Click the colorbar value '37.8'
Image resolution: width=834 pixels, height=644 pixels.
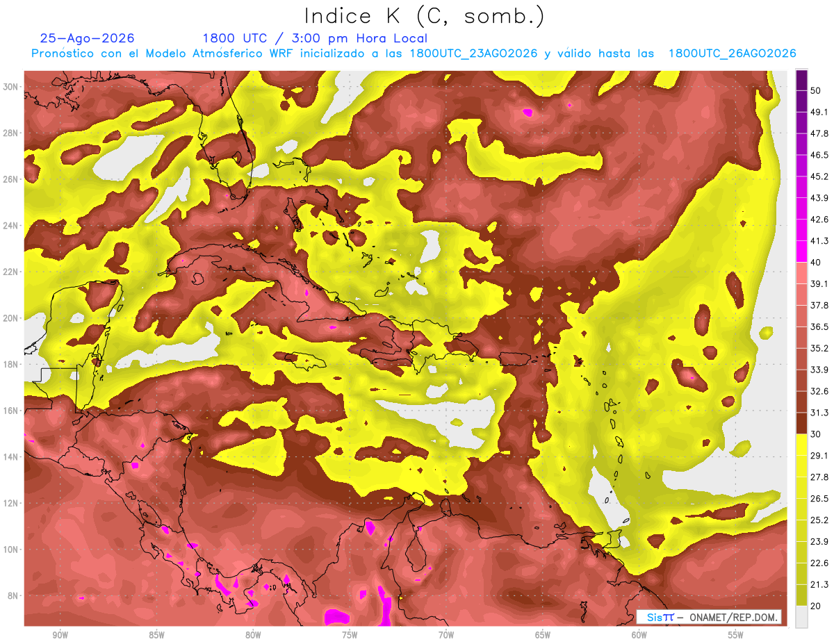coord(819,305)
